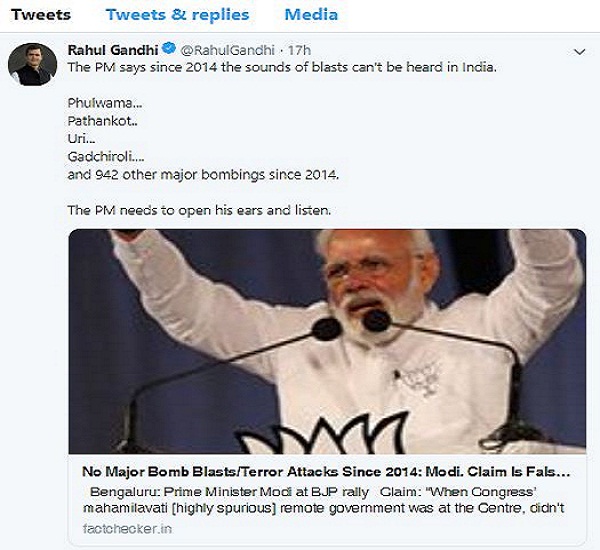This screenshot has height=550, width=600.
Task: Click the tweet's opening line about blasts
Action: [x=282, y=67]
